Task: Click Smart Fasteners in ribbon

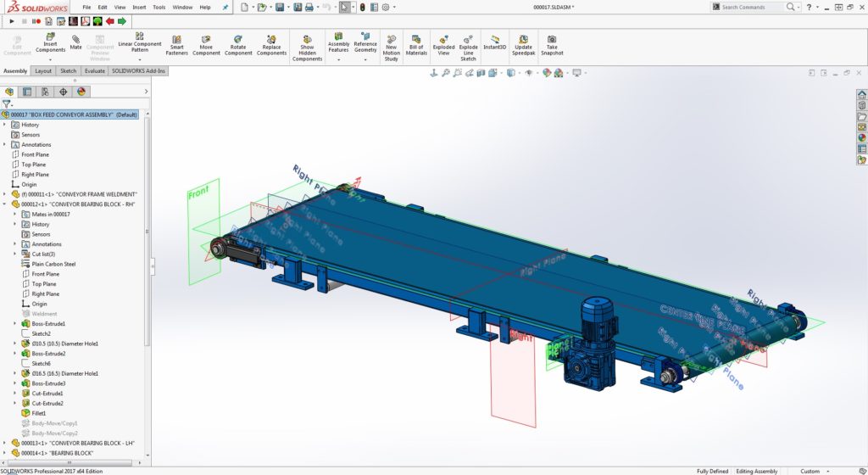Action: coord(176,46)
